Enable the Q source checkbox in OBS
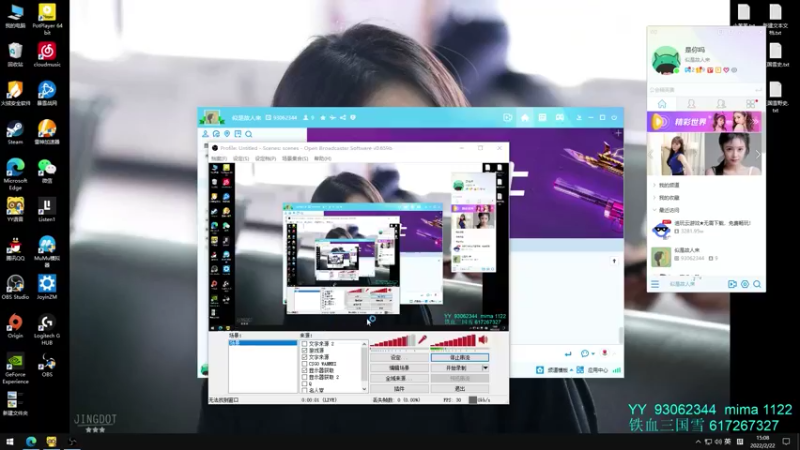Viewport: 800px width, 450px height. pos(305,384)
